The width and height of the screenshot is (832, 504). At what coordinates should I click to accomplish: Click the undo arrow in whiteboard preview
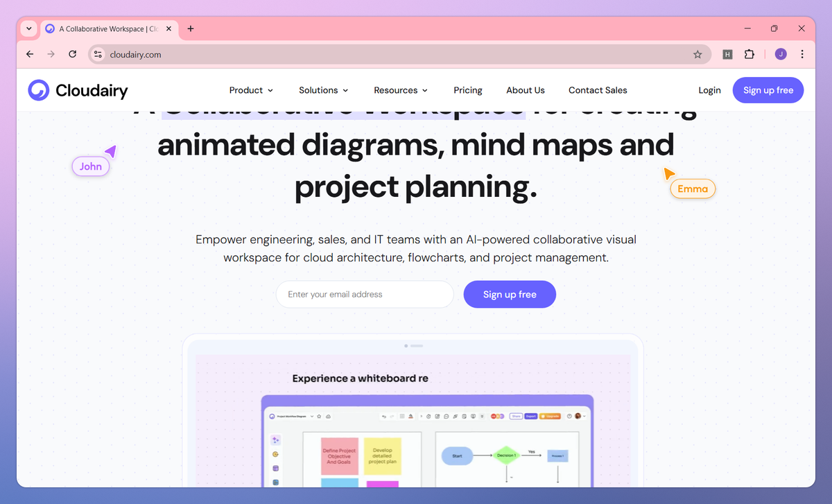(x=383, y=416)
